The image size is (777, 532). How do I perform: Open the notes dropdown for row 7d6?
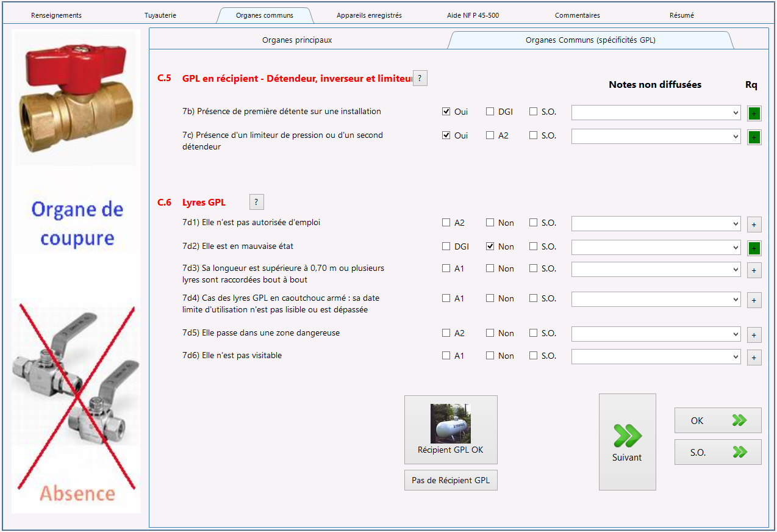pyautogui.click(x=736, y=357)
